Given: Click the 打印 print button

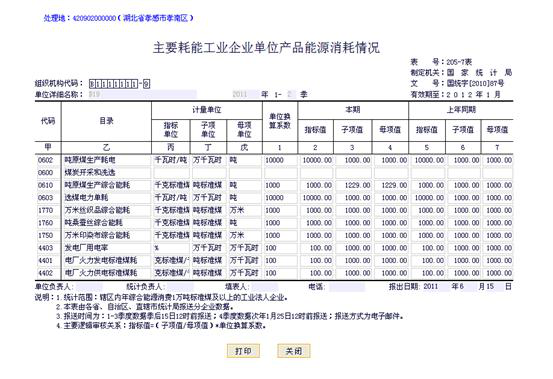Looking at the screenshot, I should [243, 351].
